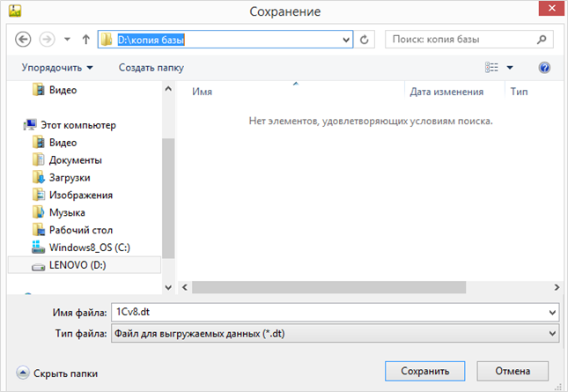The image size is (568, 392).
Task: Open the Упорядочить menu
Action: click(56, 67)
